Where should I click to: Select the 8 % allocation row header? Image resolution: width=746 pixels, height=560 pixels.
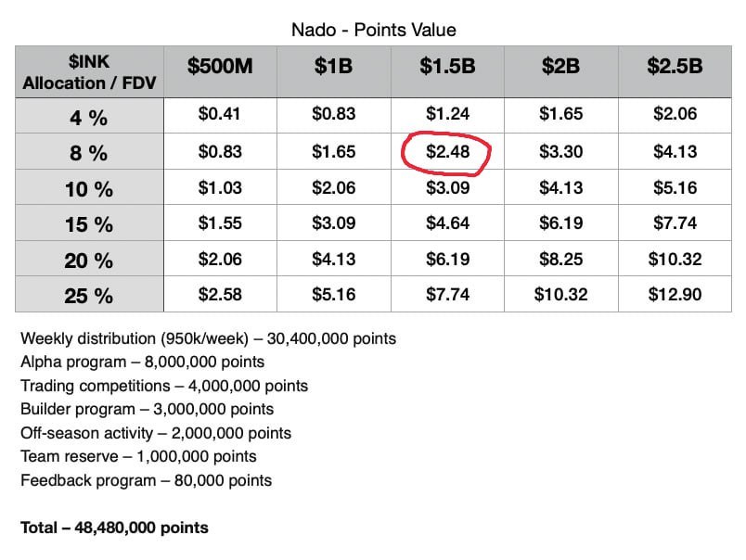(x=89, y=153)
